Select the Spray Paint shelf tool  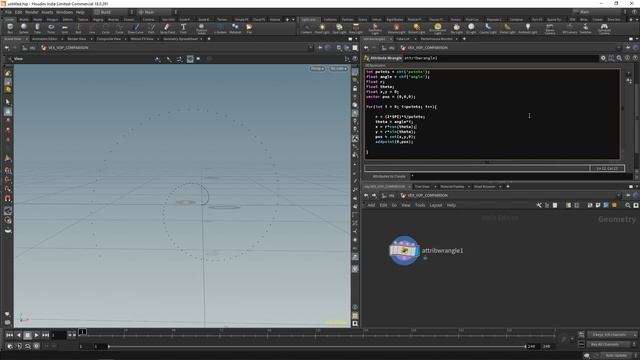167,29
